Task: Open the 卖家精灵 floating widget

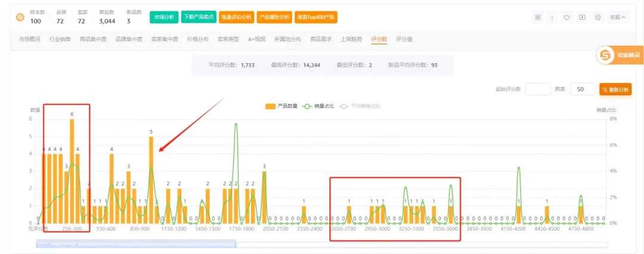Action: coord(620,55)
